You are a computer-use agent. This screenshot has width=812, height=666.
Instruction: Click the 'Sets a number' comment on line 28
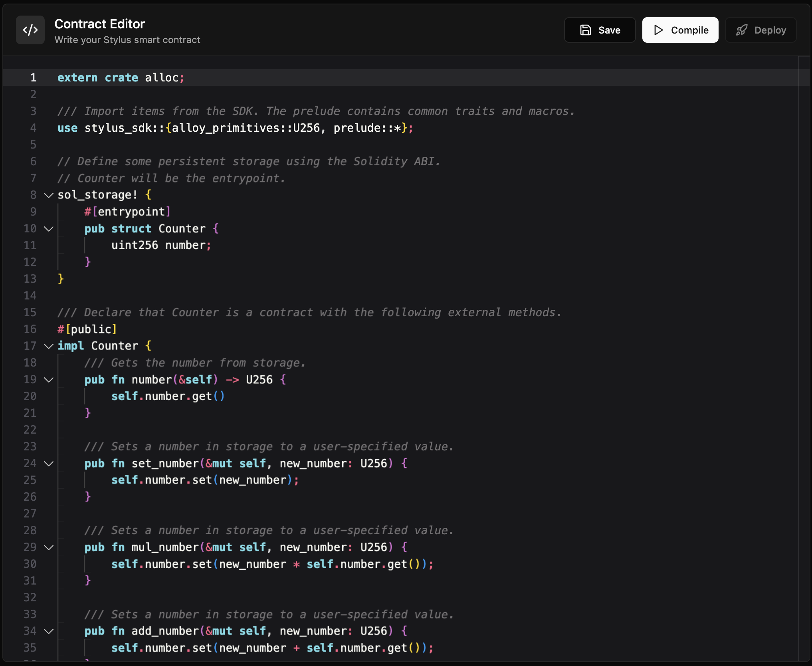tap(269, 530)
